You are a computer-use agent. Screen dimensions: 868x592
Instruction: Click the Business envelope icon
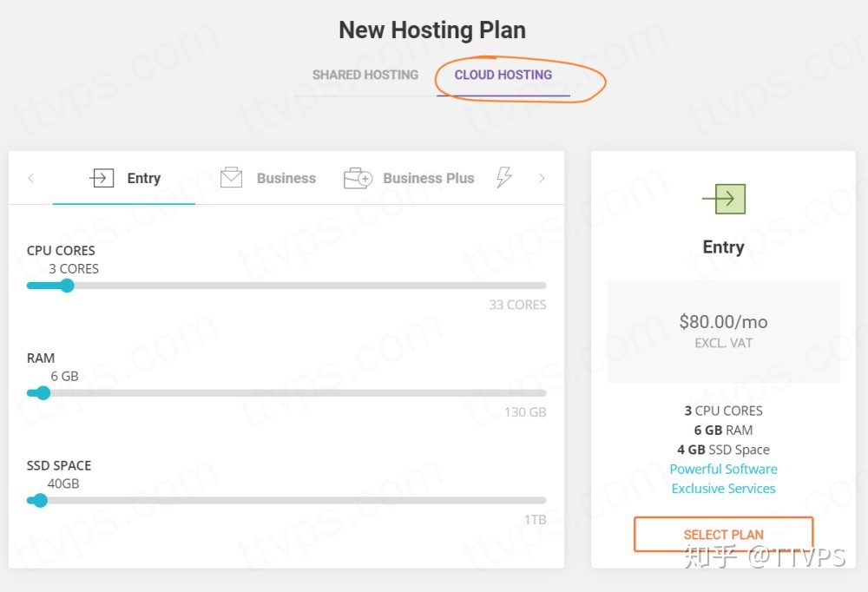click(x=231, y=178)
